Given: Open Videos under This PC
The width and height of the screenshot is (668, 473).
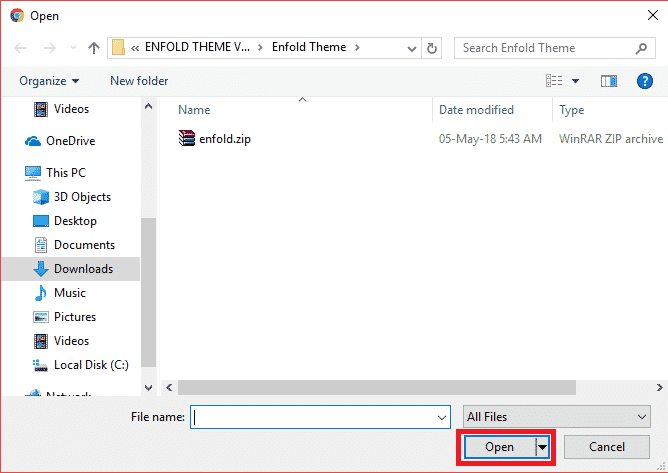Looking at the screenshot, I should tap(71, 341).
